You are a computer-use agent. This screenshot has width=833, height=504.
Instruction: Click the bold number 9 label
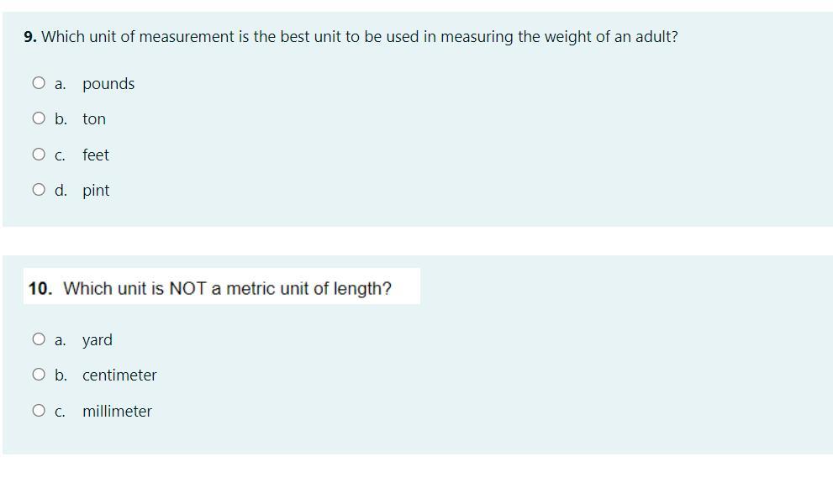(x=30, y=37)
